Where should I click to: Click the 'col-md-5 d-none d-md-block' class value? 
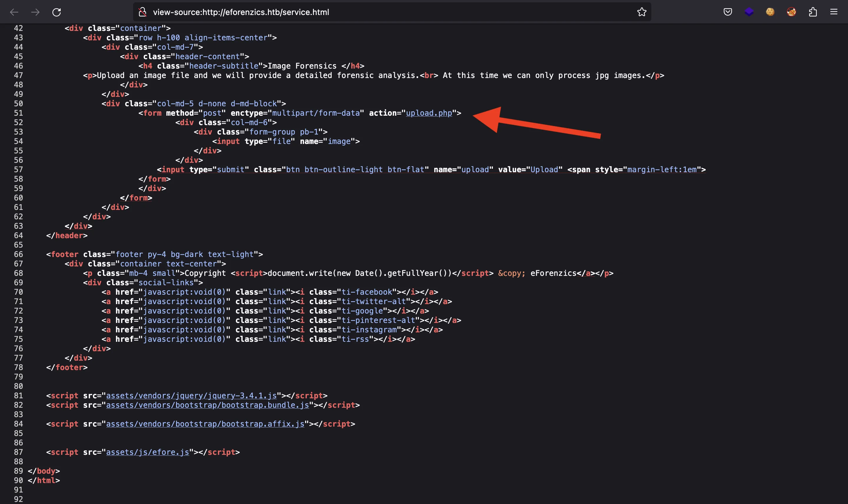point(217,104)
